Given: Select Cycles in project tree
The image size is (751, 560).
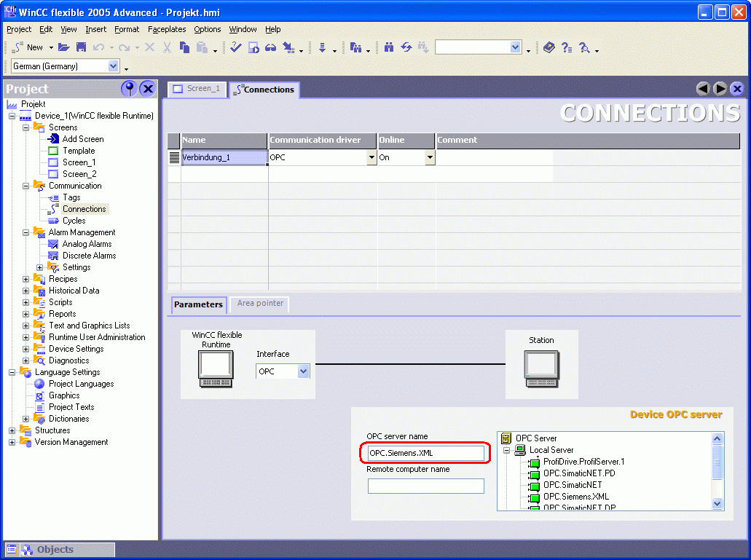Looking at the screenshot, I should pos(74,221).
